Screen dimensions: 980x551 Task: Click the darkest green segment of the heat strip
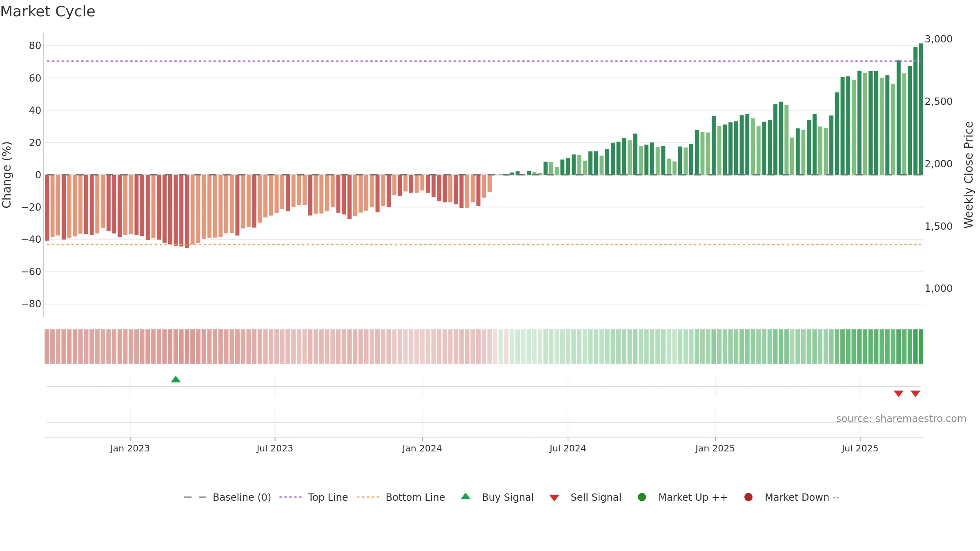click(x=921, y=347)
